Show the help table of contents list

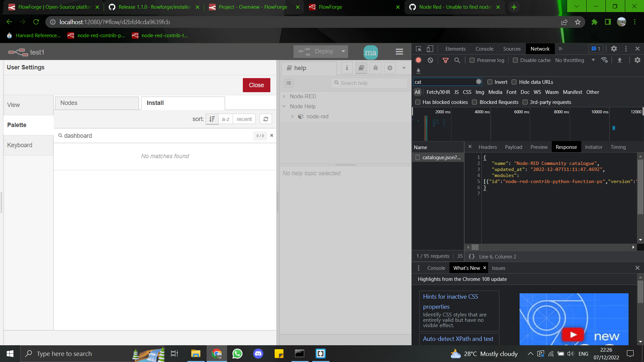pyautogui.click(x=289, y=83)
